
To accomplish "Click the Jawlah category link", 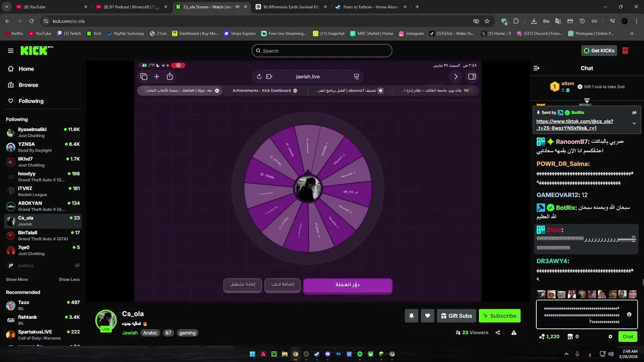I will click(x=130, y=333).
